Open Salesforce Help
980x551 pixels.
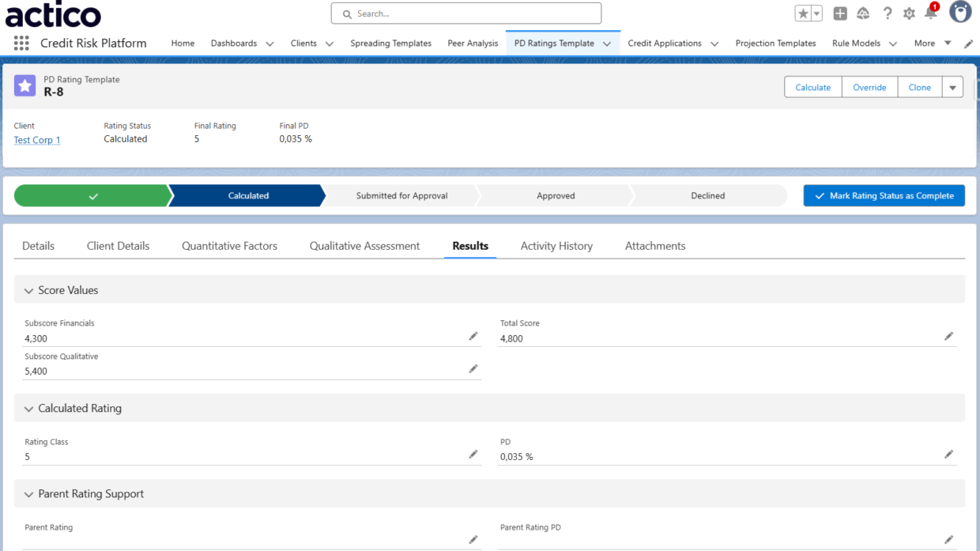point(887,13)
